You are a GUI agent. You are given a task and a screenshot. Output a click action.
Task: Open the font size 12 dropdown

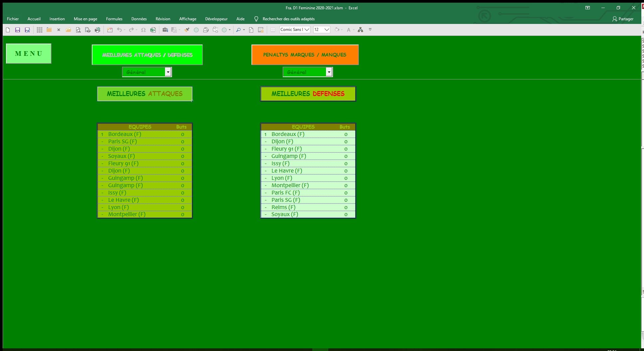(327, 30)
